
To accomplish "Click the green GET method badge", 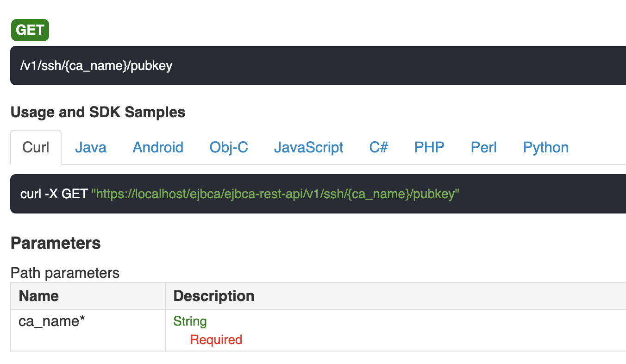I will click(x=30, y=30).
